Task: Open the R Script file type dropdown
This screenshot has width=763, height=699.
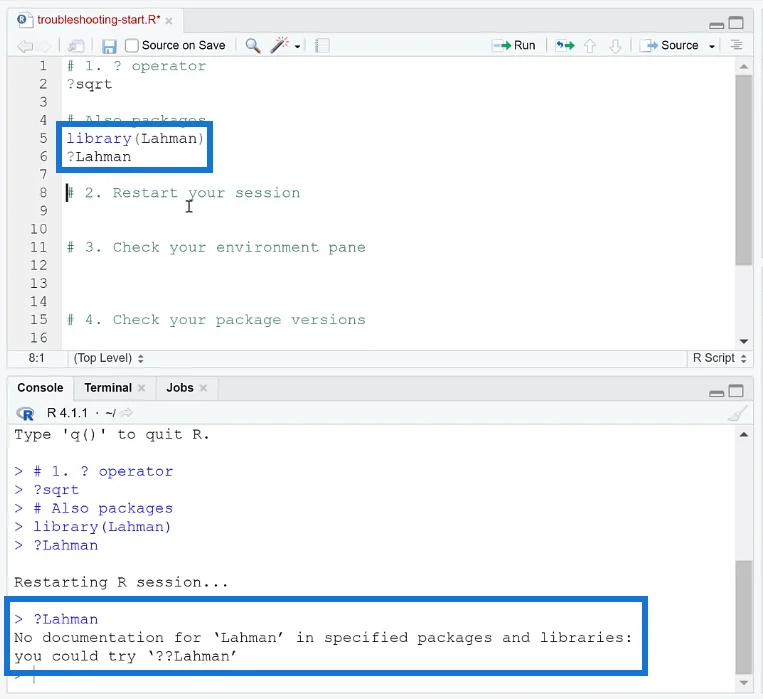Action: pyautogui.click(x=719, y=358)
